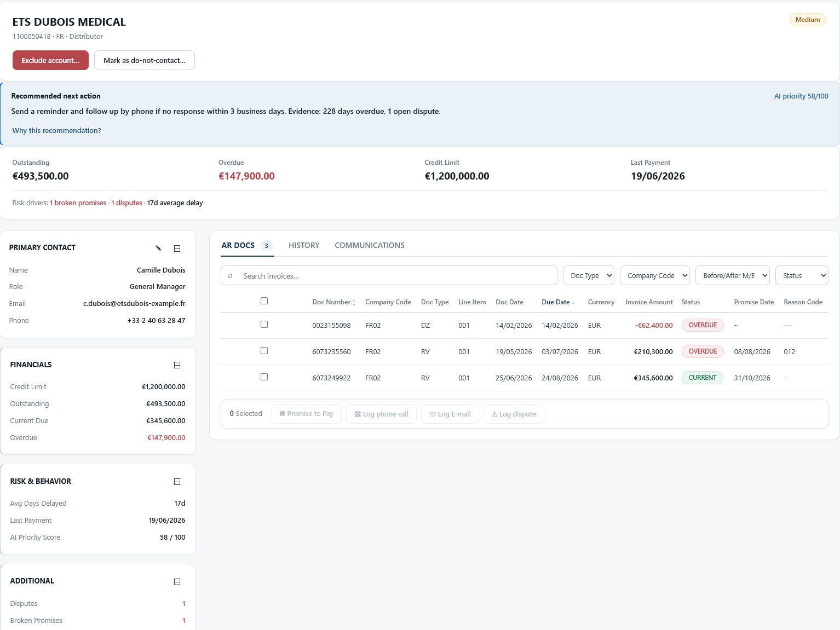This screenshot has width=840, height=630.
Task: Collapse the Risk & Behavior panel
Action: 177,482
